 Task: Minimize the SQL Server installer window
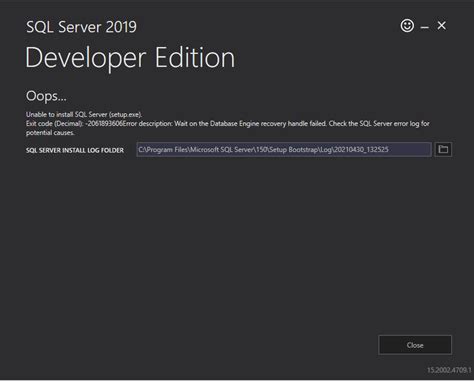425,27
